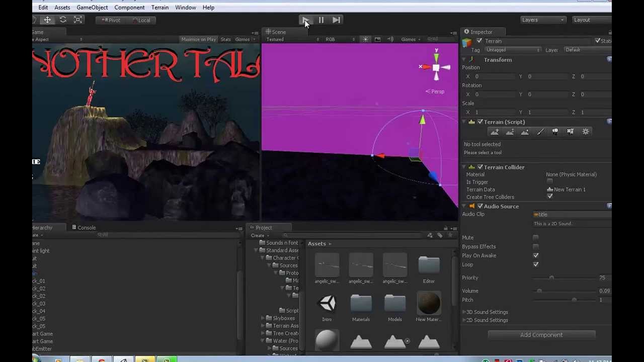Select the Paint Height terrain tool
644x362 pixels.
tap(510, 132)
